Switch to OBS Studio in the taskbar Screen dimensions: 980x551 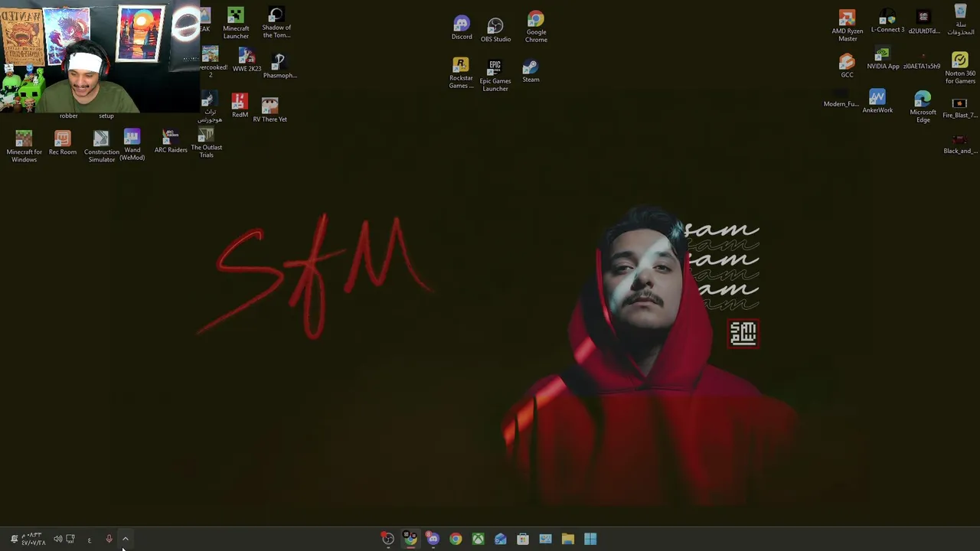click(x=388, y=539)
